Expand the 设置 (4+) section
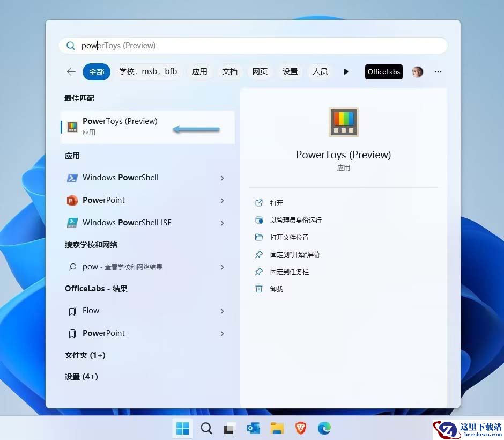The height and width of the screenshot is (440, 504). pos(81,377)
